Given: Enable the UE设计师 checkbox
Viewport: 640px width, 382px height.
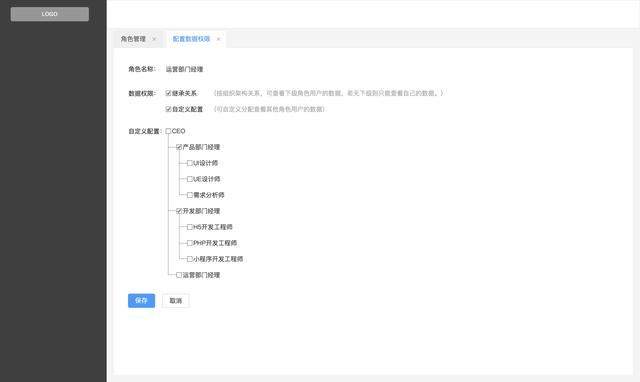Looking at the screenshot, I should 189,179.
